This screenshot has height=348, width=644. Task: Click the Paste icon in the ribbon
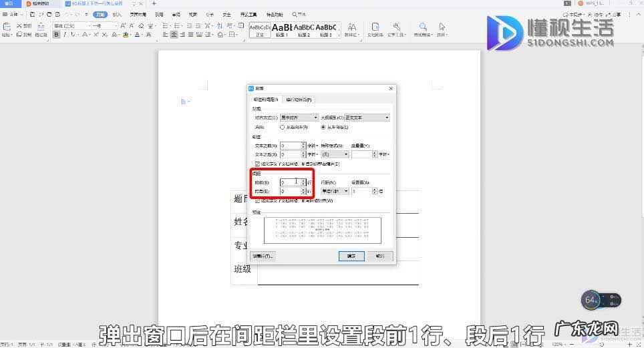tap(7, 27)
